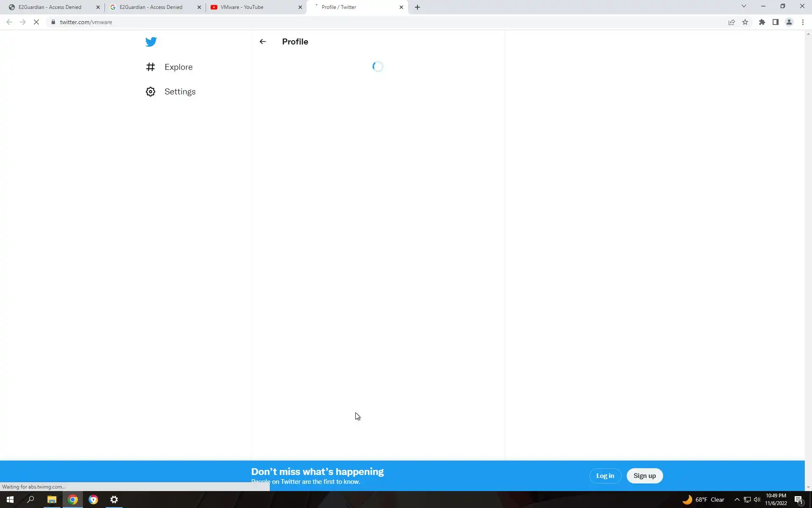Bookmark this page with star icon
Image resolution: width=812 pixels, height=508 pixels.
[745, 22]
